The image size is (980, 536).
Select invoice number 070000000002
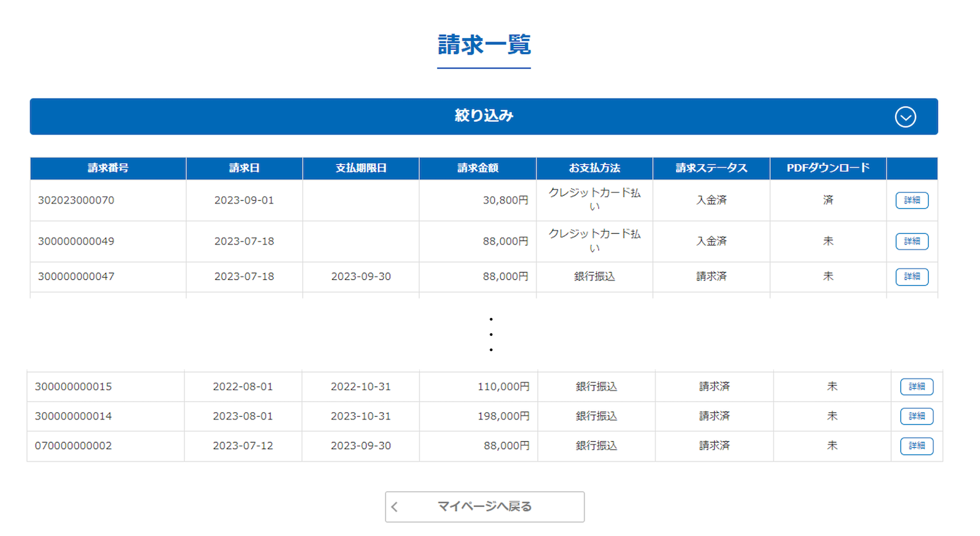point(73,446)
